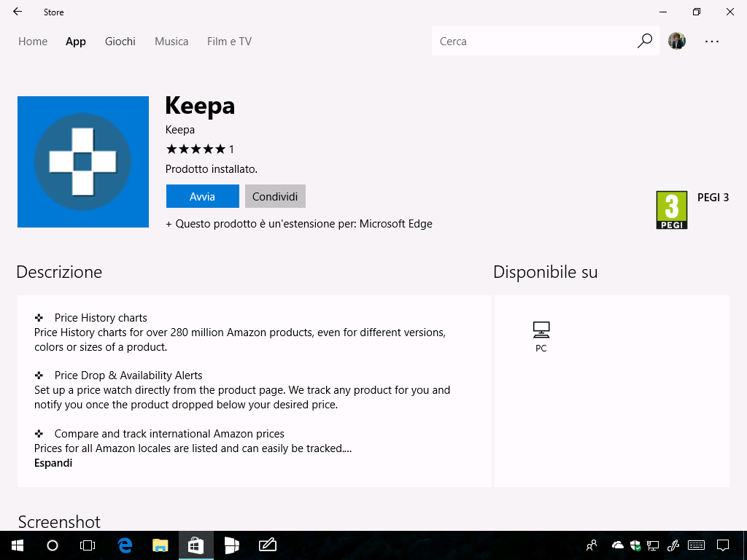Open the Home tab
This screenshot has width=747, height=560.
tap(33, 42)
